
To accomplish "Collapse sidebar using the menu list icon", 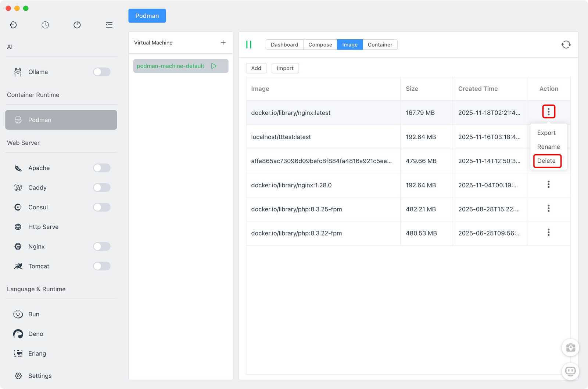I will [109, 25].
